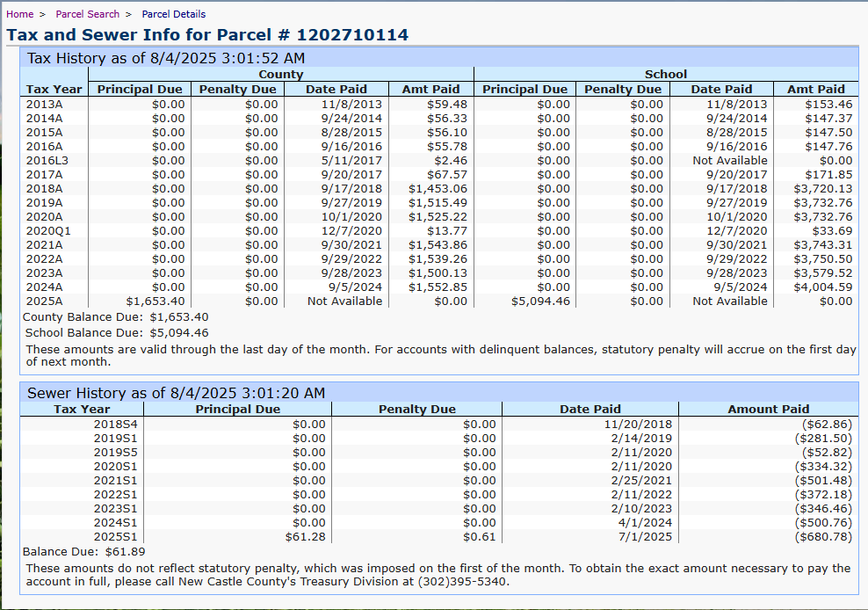Click the 2025A tax year row label

pyautogui.click(x=45, y=301)
